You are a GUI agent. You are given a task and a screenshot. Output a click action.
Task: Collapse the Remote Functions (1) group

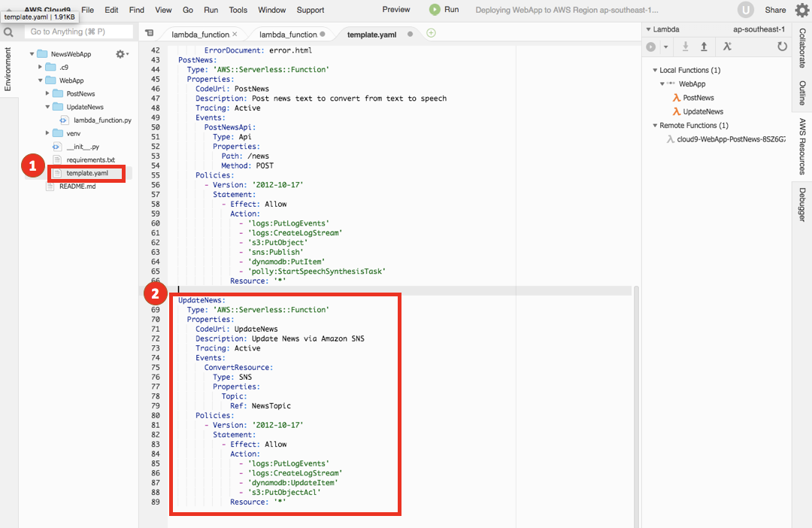[x=655, y=126]
